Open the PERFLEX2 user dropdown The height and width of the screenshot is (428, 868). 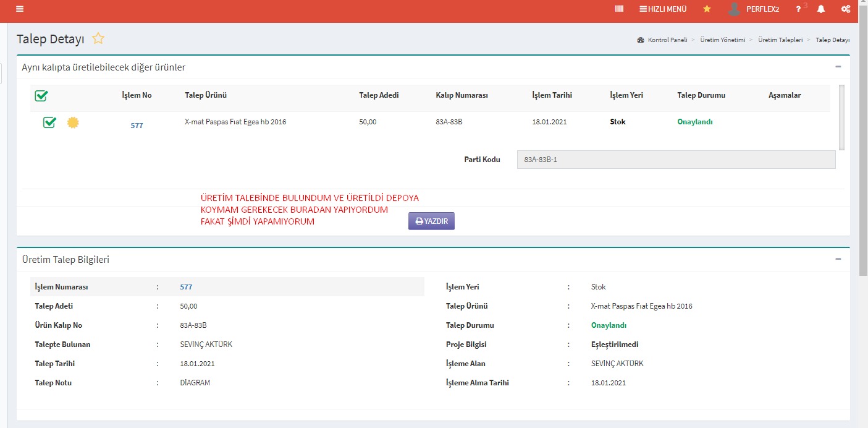pos(756,9)
